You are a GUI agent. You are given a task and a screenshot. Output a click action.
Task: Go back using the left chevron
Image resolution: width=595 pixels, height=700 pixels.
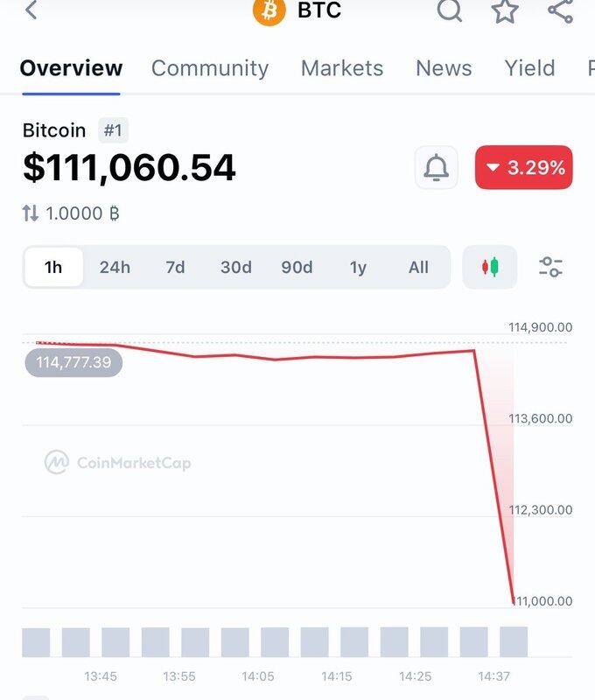31,10
